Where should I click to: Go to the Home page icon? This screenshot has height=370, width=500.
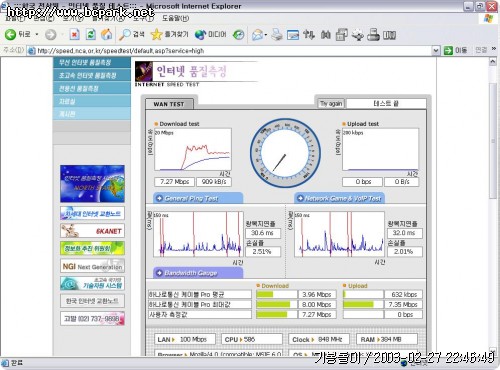[107, 34]
